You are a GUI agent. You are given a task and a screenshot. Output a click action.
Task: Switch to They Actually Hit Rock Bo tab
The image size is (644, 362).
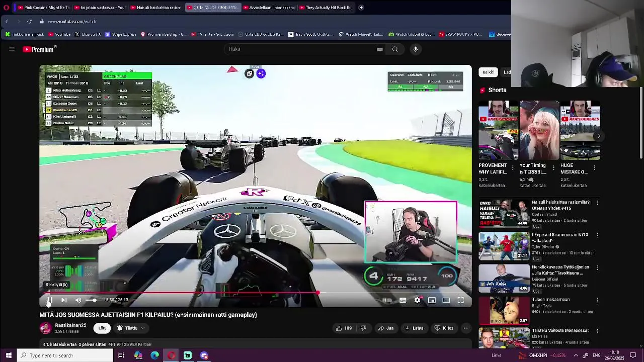[325, 8]
